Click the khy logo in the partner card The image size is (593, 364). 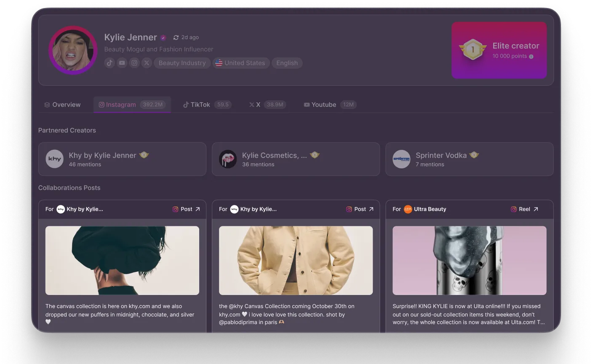pyautogui.click(x=54, y=159)
